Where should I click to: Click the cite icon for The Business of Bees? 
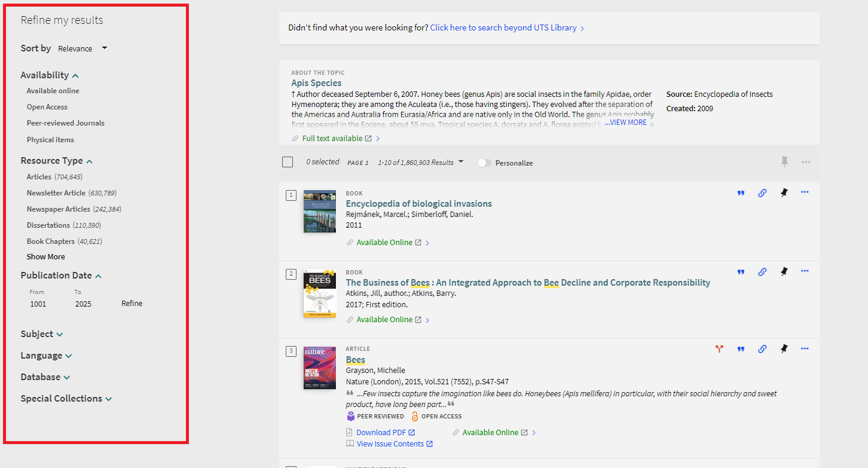click(741, 271)
